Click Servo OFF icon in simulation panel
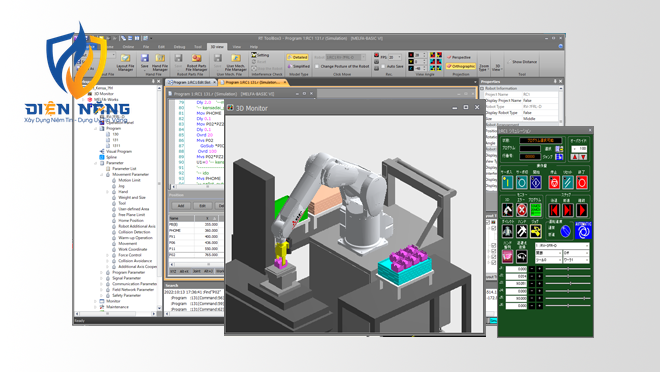The image size is (660, 372). (x=522, y=182)
